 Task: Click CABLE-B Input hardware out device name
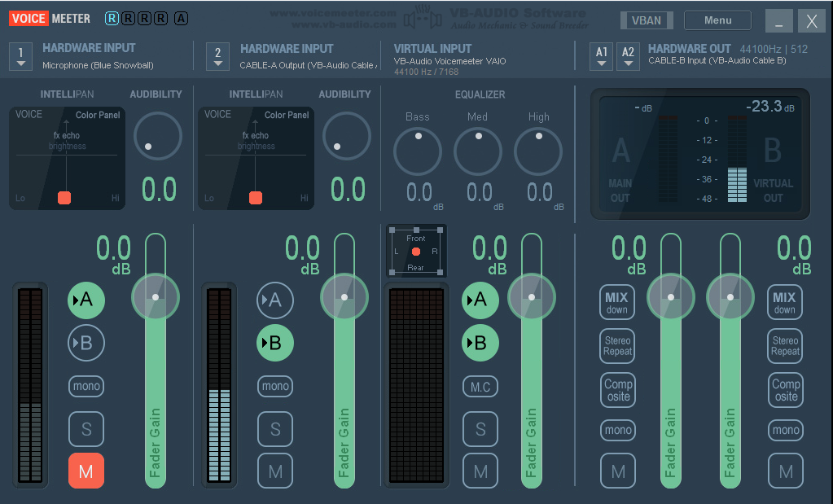[717, 60]
